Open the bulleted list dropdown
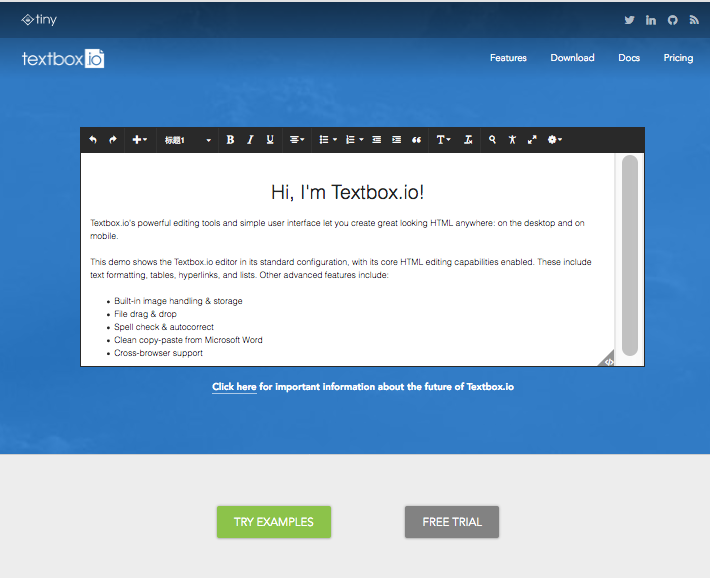The image size is (710, 578). click(x=328, y=140)
